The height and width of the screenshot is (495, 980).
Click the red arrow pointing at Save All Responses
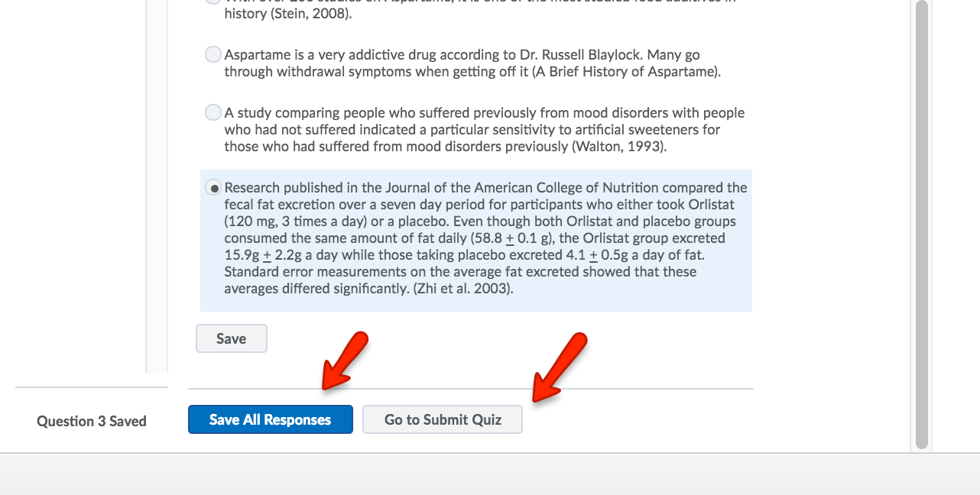pos(345,361)
